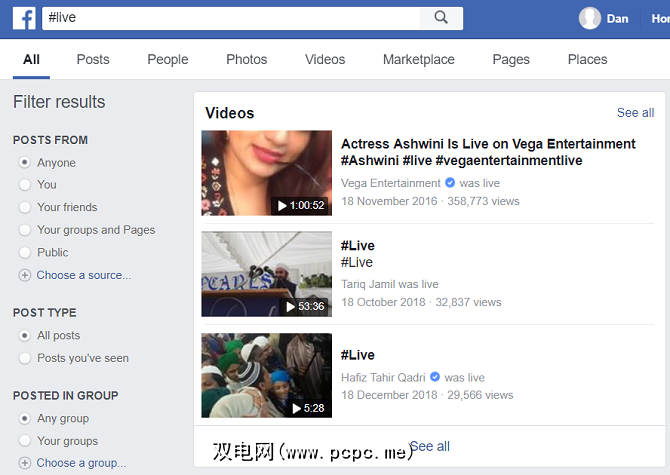Screen dimensions: 670x475
Task: Open Vega Entertainment page link
Action: pos(391,183)
